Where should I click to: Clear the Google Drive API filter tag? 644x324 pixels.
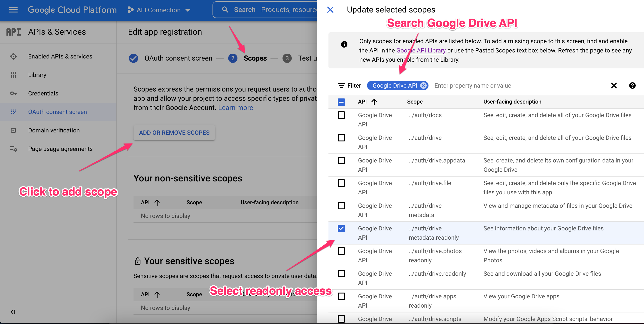[x=424, y=86]
